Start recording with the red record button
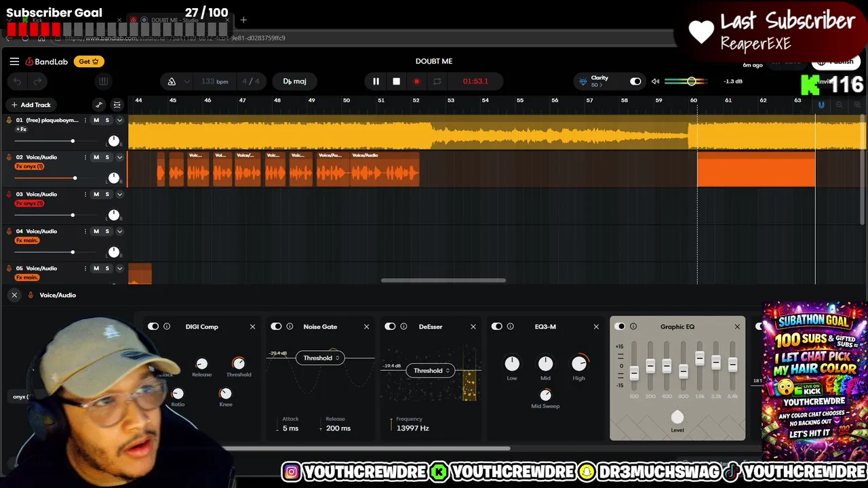The image size is (868, 488). point(416,81)
